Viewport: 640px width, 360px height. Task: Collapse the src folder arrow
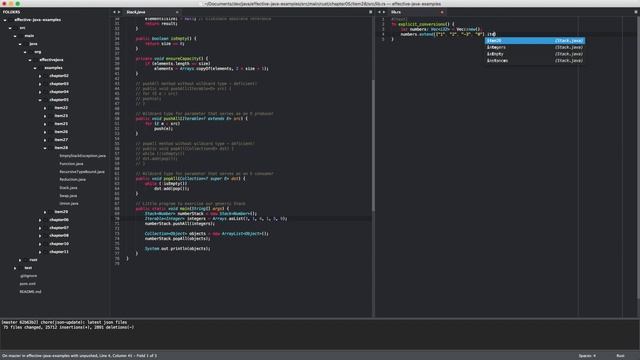pos(10,28)
